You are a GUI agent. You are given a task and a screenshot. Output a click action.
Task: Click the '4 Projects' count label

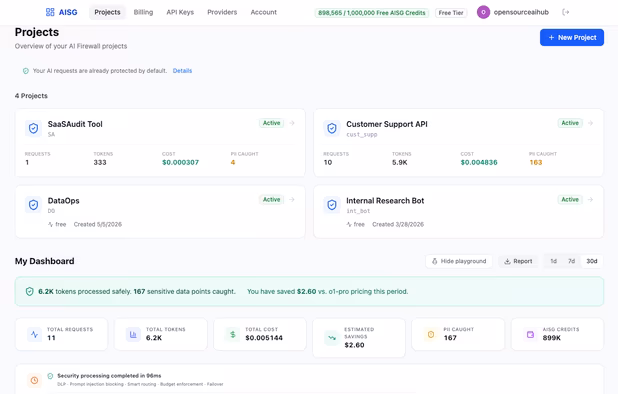(31, 96)
